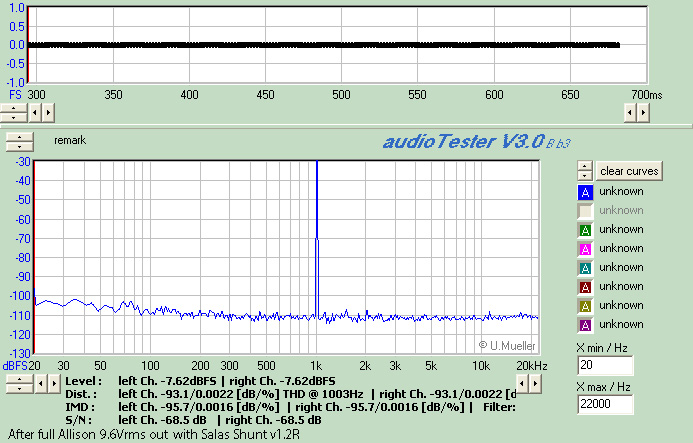Click the audioTester V3.0 logo

coord(476,142)
